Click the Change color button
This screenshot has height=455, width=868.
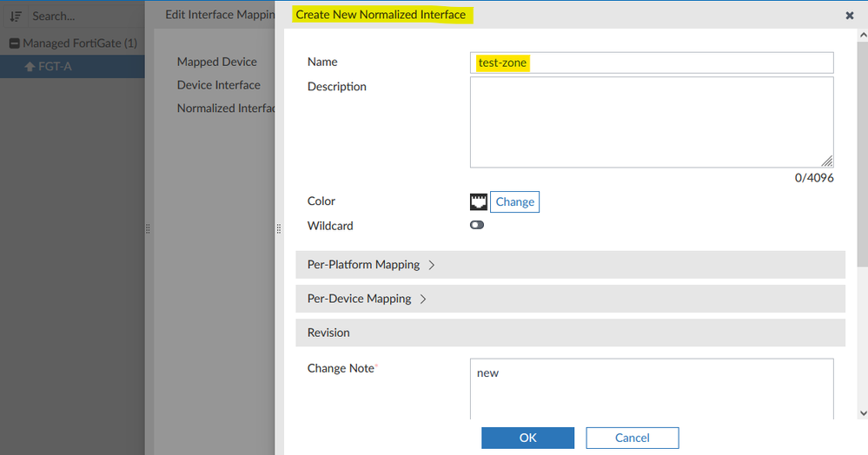(x=514, y=201)
